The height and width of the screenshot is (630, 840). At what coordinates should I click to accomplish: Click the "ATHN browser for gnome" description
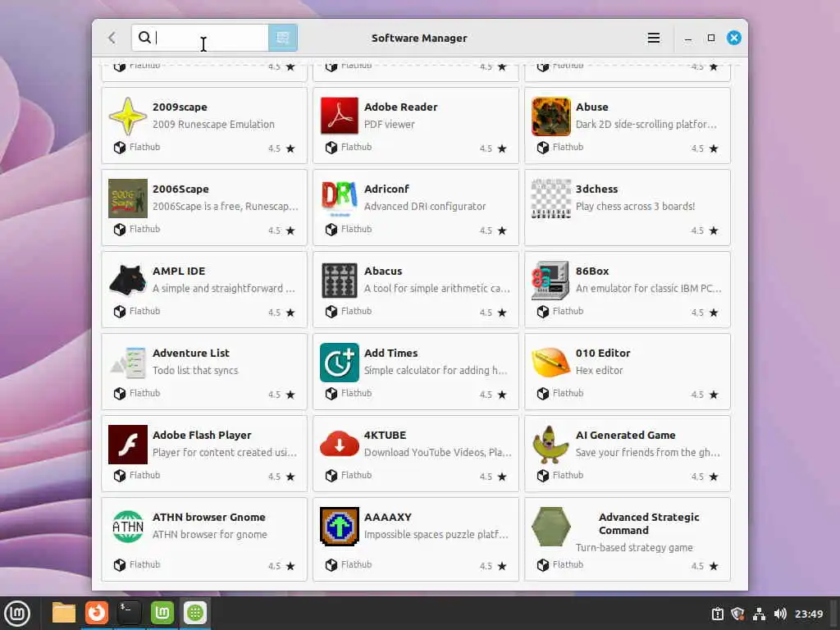209,534
